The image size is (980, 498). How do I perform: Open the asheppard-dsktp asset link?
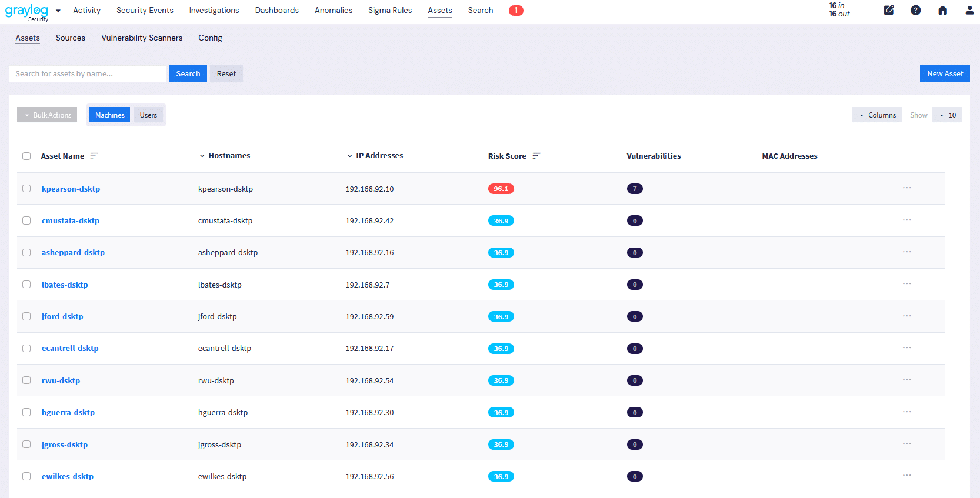coord(73,252)
